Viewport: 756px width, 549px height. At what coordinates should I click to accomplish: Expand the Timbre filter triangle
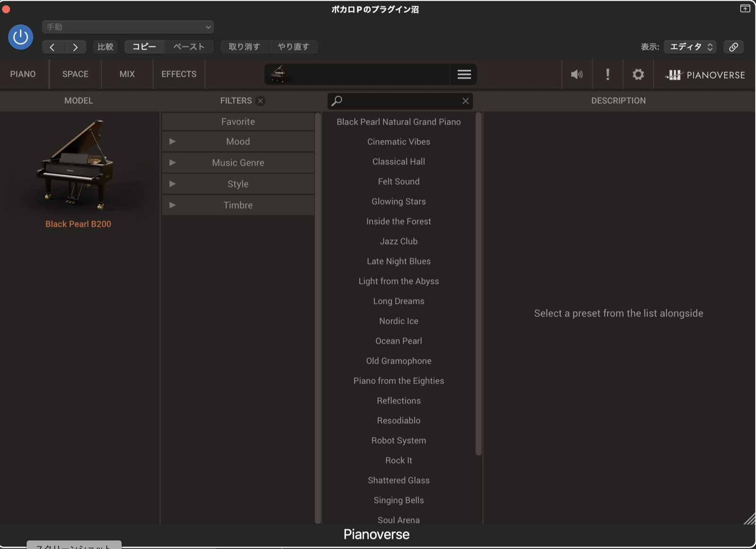point(172,205)
